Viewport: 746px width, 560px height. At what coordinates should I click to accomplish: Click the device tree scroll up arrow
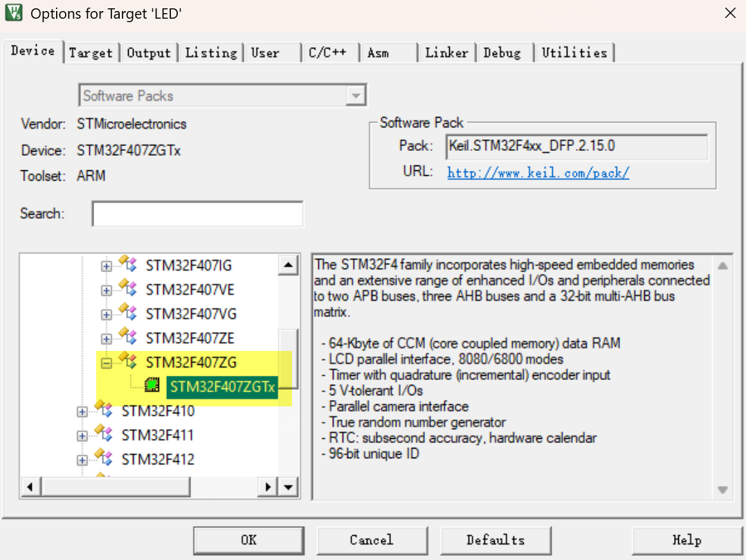click(x=289, y=265)
